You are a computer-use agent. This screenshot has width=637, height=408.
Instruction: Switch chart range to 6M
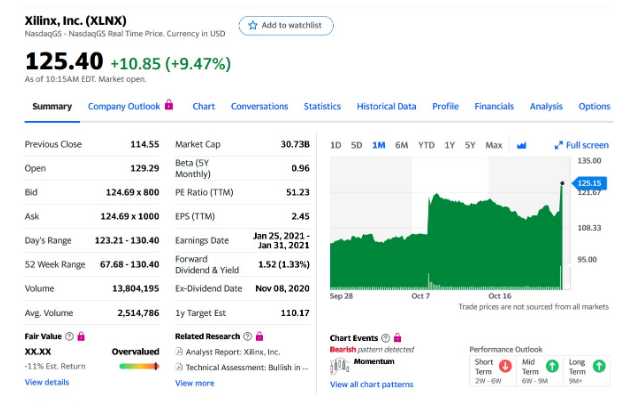coord(401,145)
